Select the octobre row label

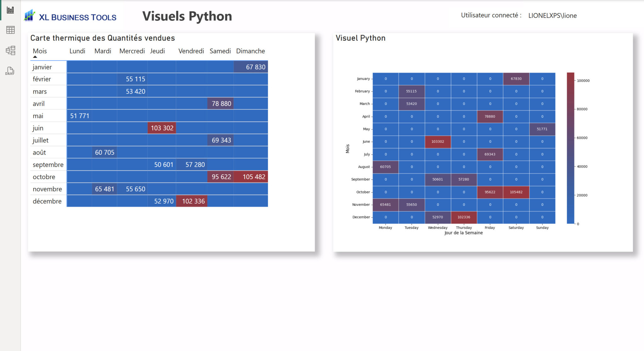pos(44,177)
